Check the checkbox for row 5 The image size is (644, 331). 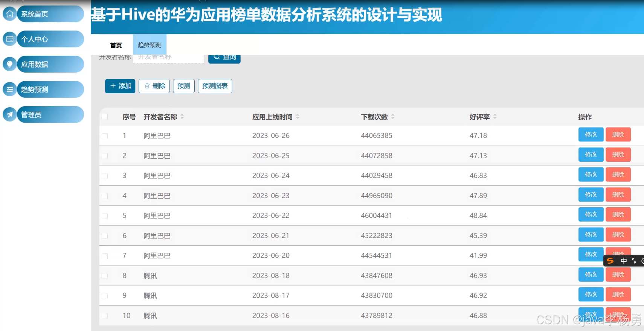105,216
